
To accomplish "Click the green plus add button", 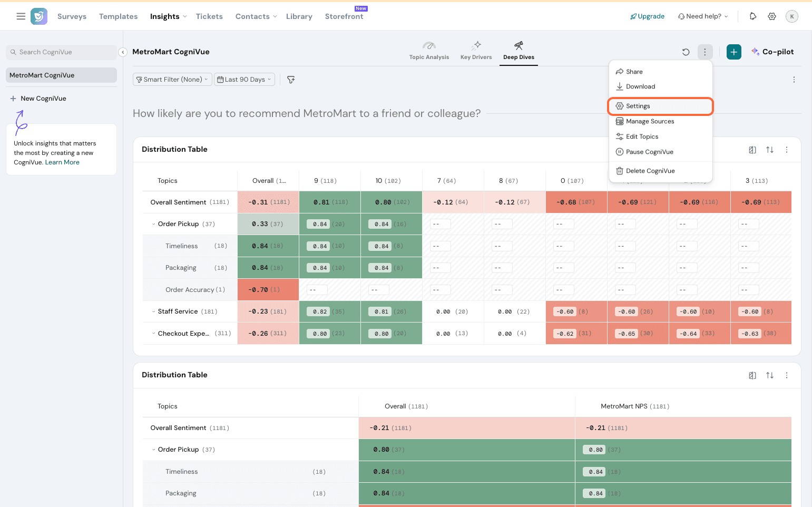I will (733, 52).
